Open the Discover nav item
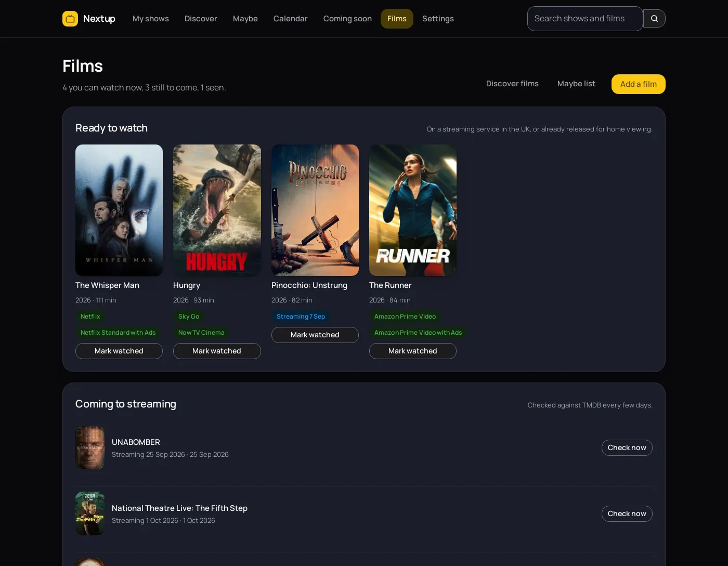Screen dimensions: 728x566 tap(201, 19)
